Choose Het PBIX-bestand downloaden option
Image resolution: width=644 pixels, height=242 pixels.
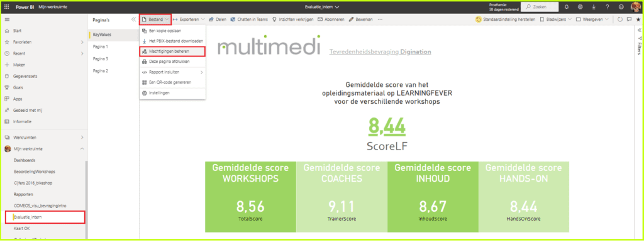click(172, 41)
